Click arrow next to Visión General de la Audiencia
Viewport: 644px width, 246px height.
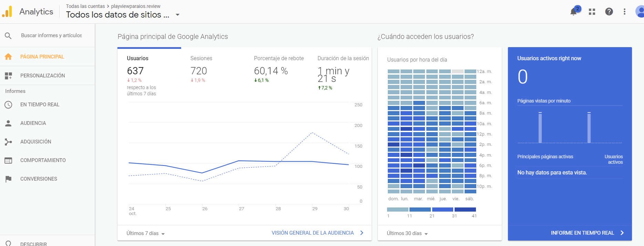pos(362,233)
